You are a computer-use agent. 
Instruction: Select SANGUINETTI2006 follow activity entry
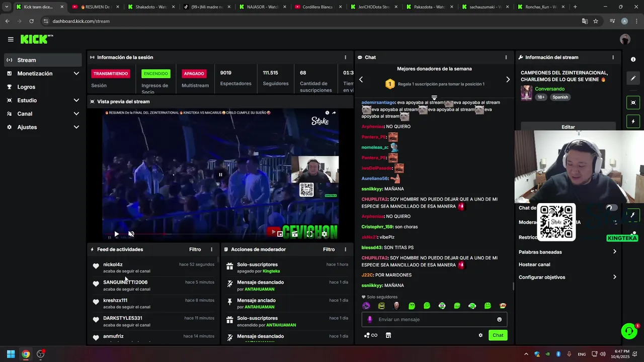153,286
